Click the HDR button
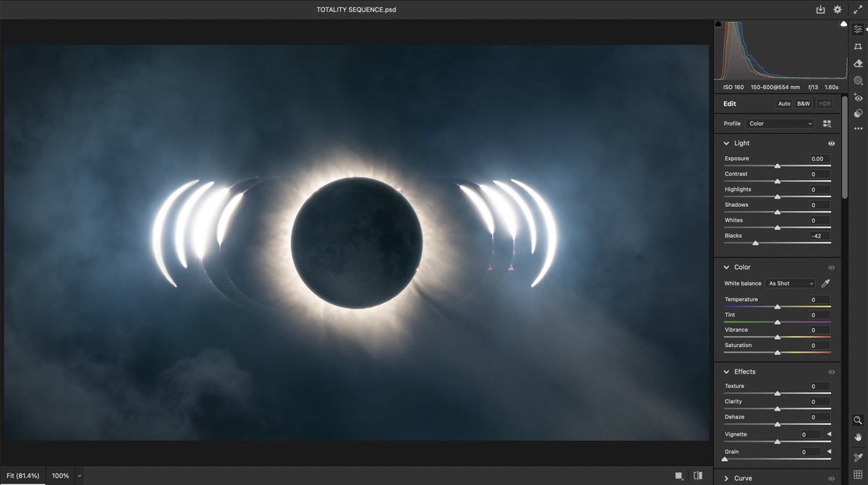Screen dimensions: 868x485 [x=825, y=103]
